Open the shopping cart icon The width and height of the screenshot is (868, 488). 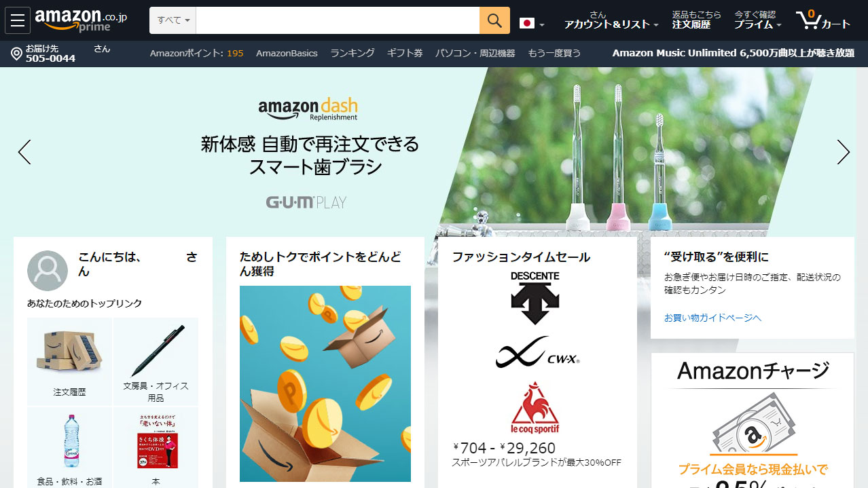pyautogui.click(x=823, y=20)
